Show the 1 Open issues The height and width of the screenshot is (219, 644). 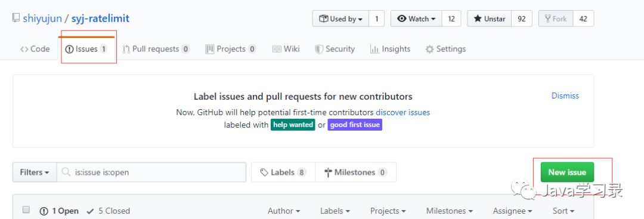click(58, 211)
